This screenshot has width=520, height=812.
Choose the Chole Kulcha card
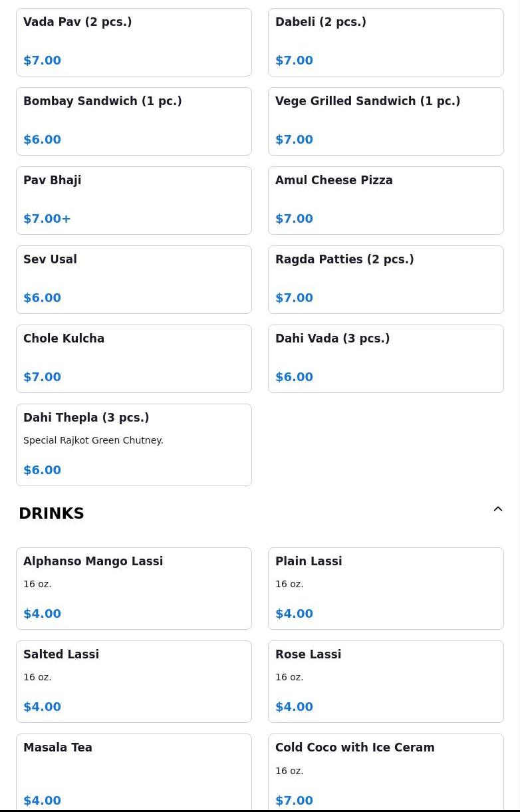click(134, 358)
